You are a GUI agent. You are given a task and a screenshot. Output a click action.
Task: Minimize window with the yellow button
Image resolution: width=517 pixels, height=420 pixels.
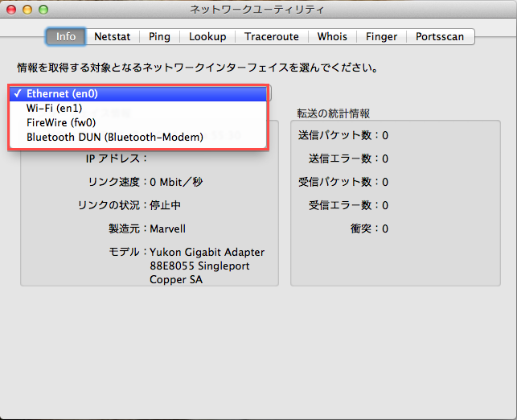[27, 10]
